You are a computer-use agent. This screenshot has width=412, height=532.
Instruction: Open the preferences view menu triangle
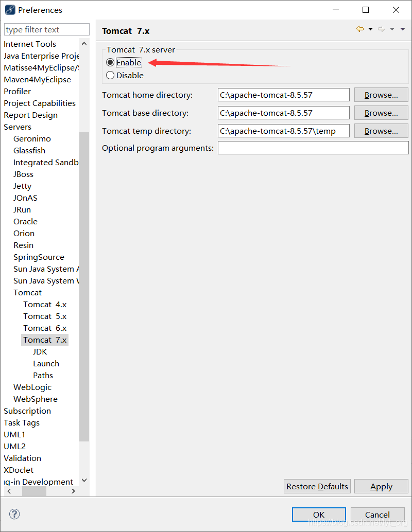(x=403, y=29)
